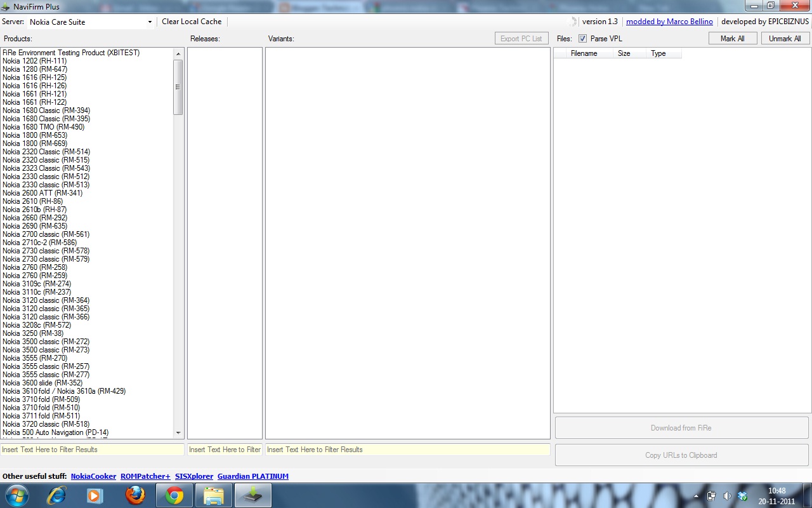Select Nokia 2730 classic (RM-578)

46,251
